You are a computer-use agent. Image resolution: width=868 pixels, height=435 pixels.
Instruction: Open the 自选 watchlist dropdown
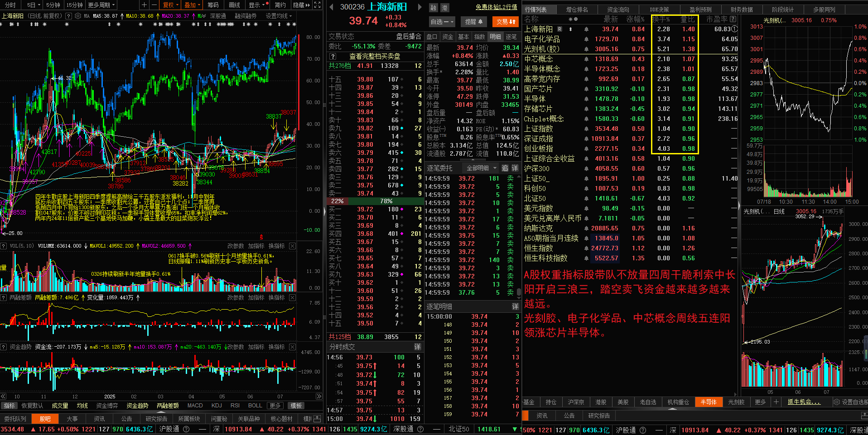coord(442,22)
